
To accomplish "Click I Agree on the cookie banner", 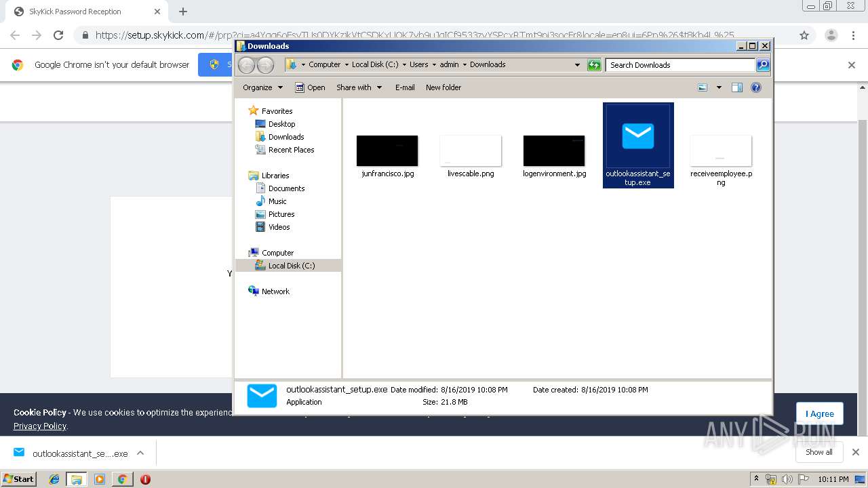I will (820, 413).
